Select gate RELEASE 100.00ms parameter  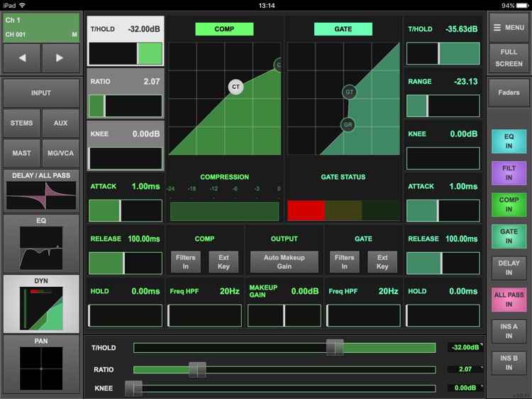coord(443,251)
